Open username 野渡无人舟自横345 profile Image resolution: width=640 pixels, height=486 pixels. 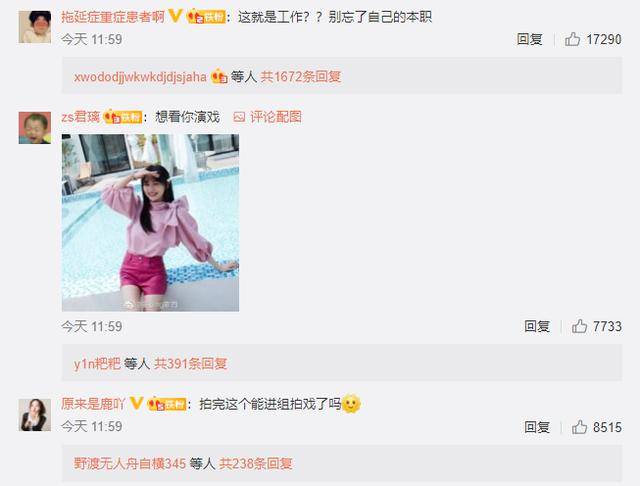pyautogui.click(x=130, y=463)
